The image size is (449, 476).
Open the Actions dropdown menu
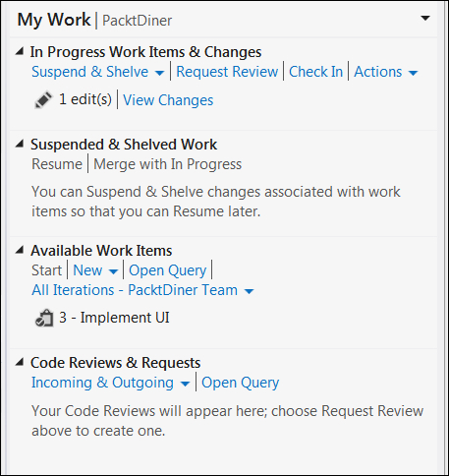[386, 72]
